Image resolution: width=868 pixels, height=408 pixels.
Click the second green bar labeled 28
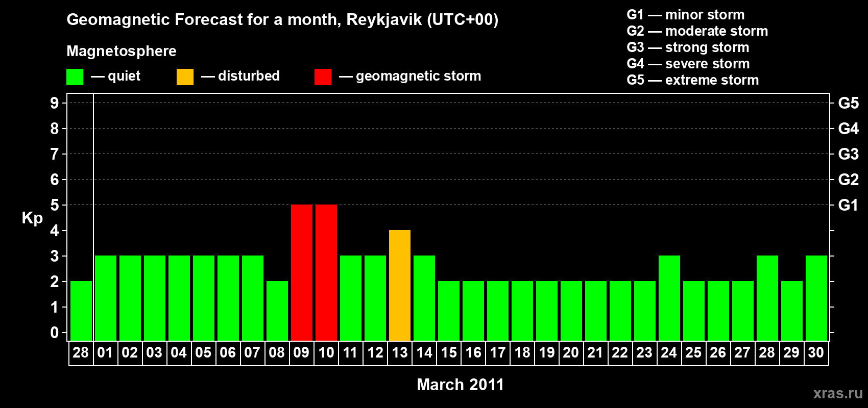click(x=767, y=298)
